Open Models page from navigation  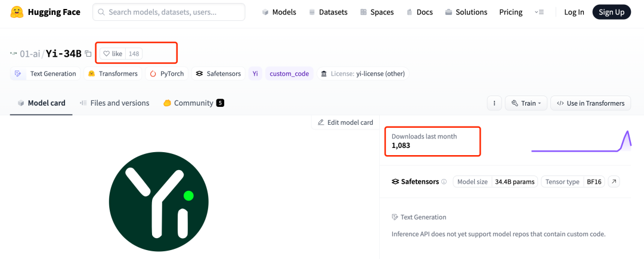[x=278, y=12]
